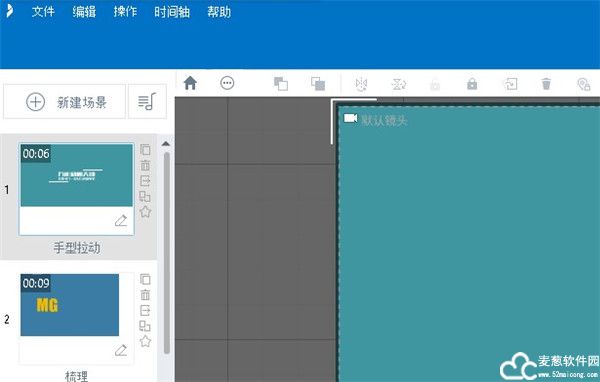Click the home icon in canvas toolbar
Viewport: 600px width, 382px height.
point(190,83)
